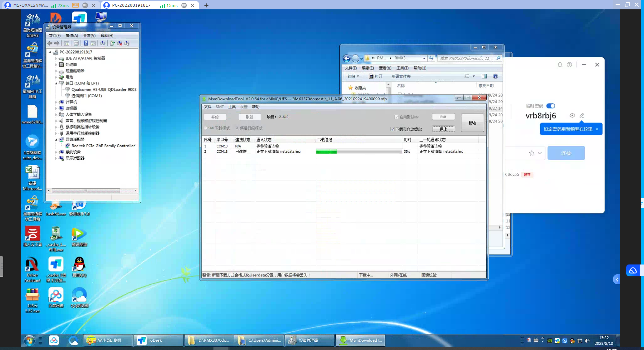Dismiss the 设定密码更新频率在这里 tooltip
The height and width of the screenshot is (350, 644).
[597, 129]
